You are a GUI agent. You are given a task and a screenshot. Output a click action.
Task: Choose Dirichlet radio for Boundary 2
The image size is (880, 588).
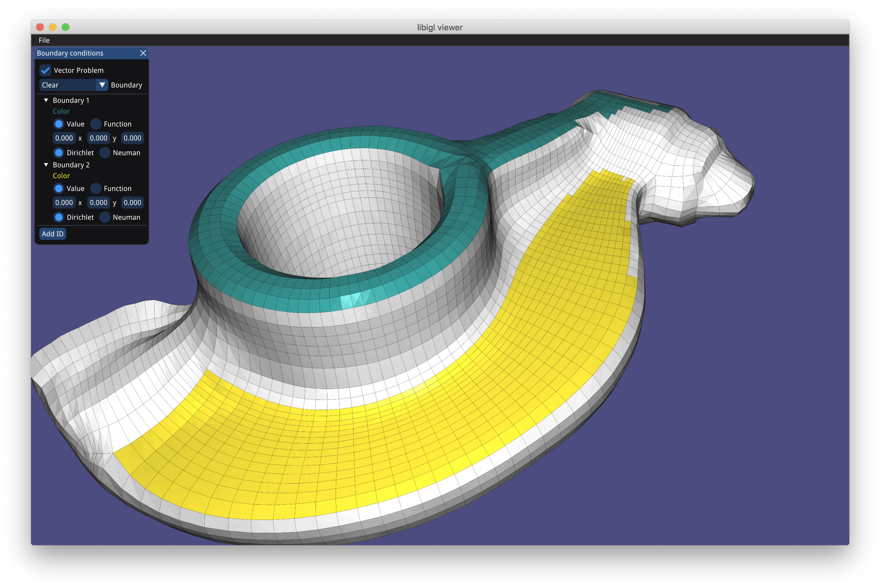coord(59,217)
